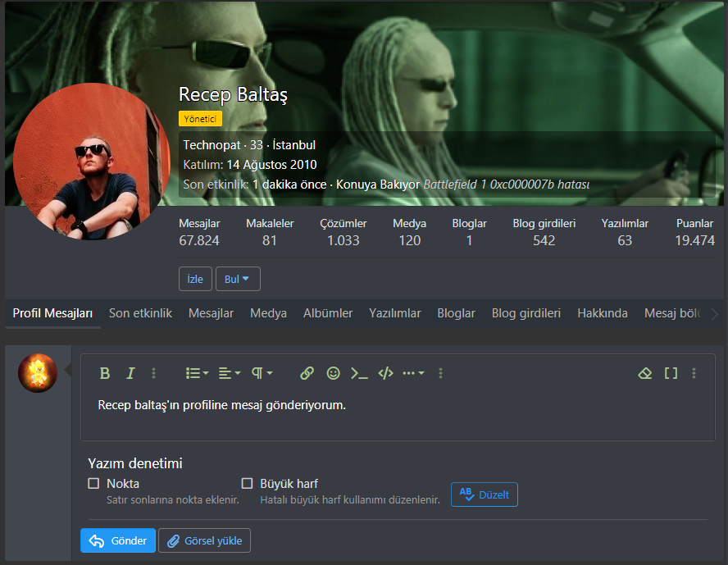Open more text formatting options after italic
This screenshot has width=728, height=565.
coord(153,373)
